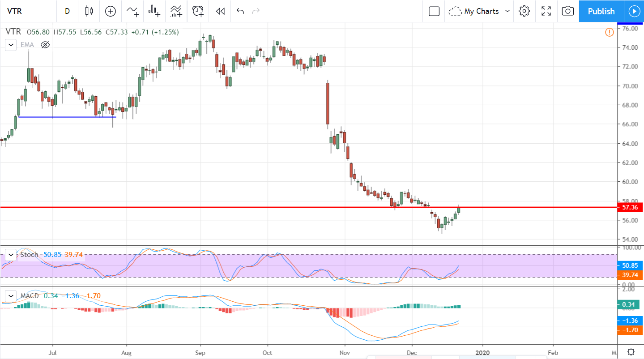Click the 50.85 Stoch value label on axis
The width and height of the screenshot is (644, 359).
point(630,265)
